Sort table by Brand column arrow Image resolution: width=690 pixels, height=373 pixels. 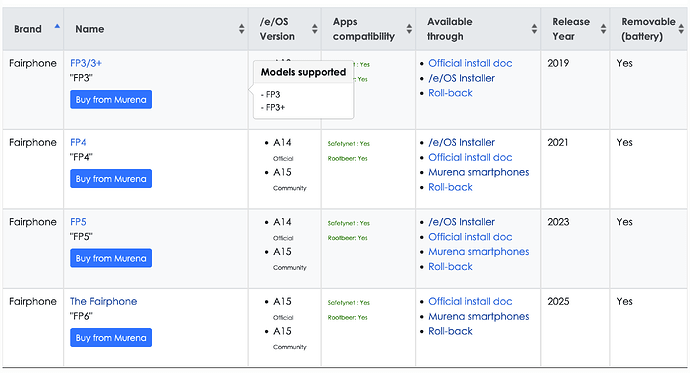click(57, 26)
